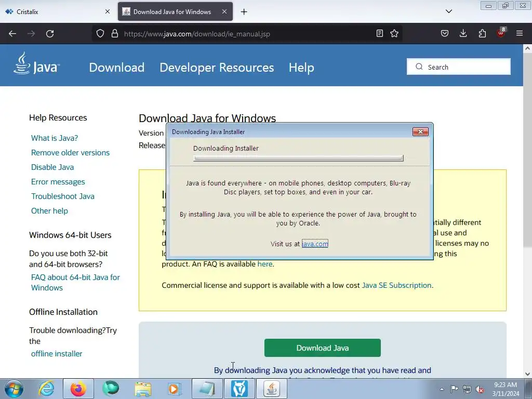Close the Downloading Java Installer dialog
The height and width of the screenshot is (399, 532).
(x=420, y=131)
